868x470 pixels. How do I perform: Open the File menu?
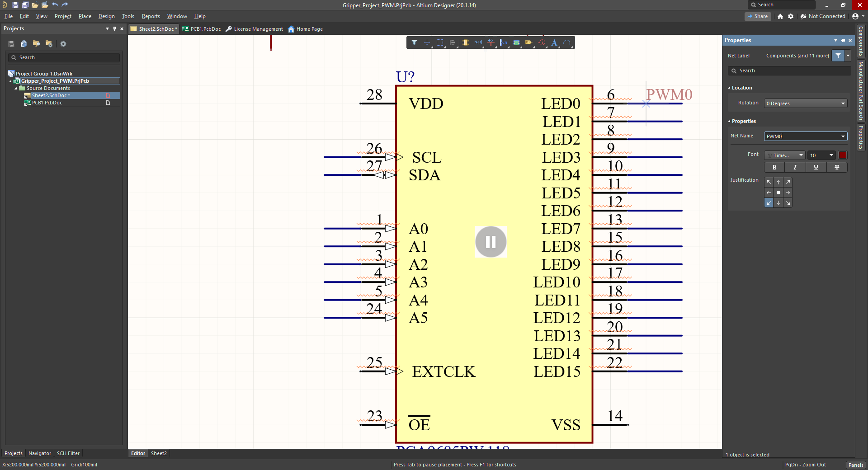click(9, 16)
